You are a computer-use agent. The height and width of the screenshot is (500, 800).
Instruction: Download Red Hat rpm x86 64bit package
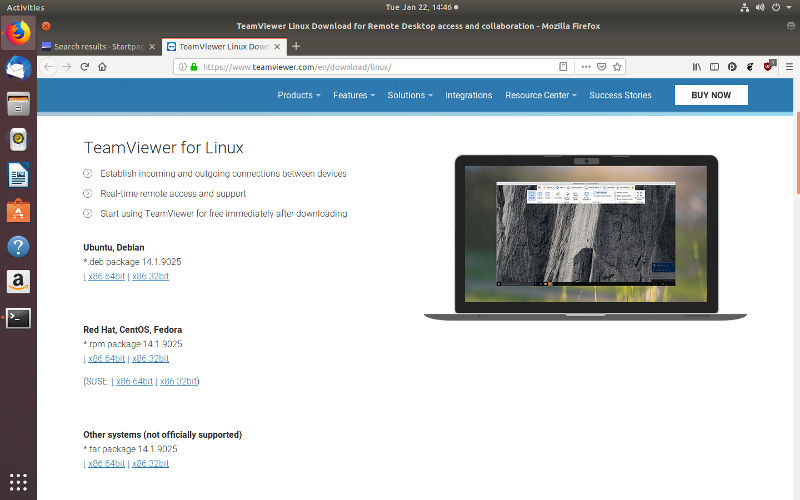point(106,358)
